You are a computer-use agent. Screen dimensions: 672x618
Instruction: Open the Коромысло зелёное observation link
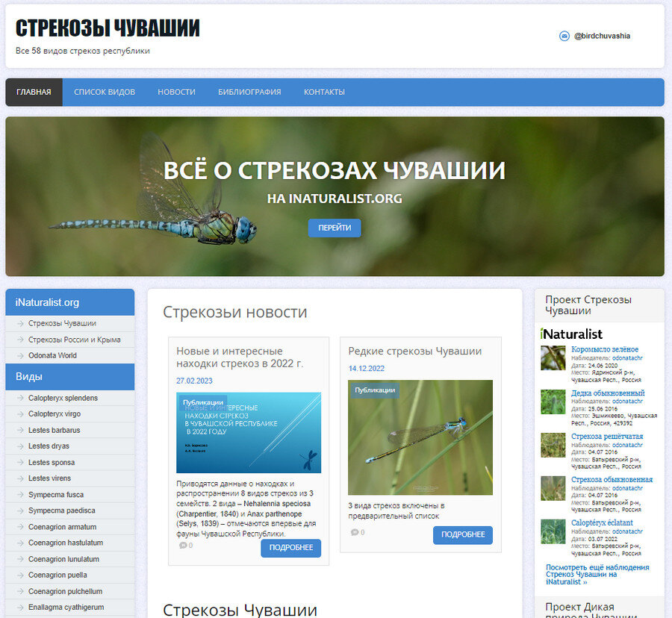(606, 349)
